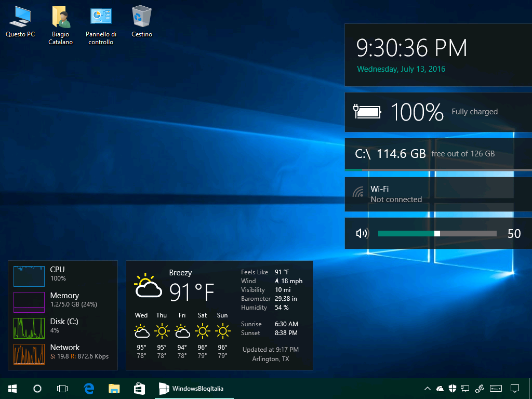Open the Action Center notifications icon

coord(515,389)
